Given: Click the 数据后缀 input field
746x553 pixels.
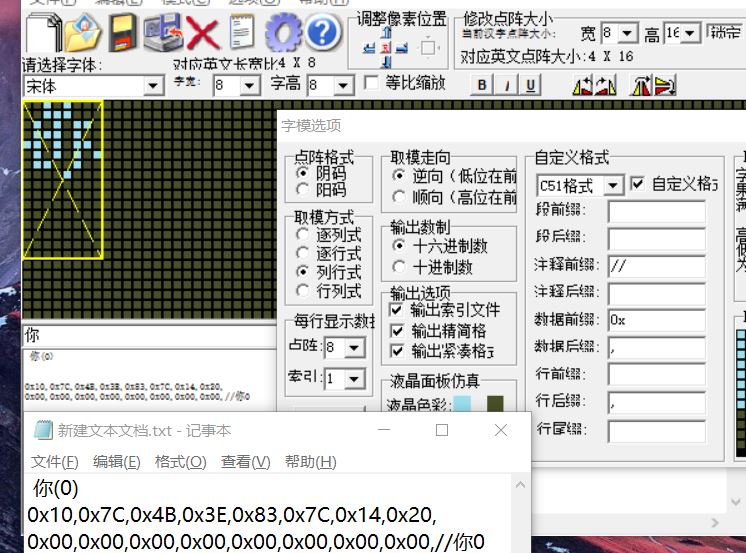Looking at the screenshot, I should point(657,348).
